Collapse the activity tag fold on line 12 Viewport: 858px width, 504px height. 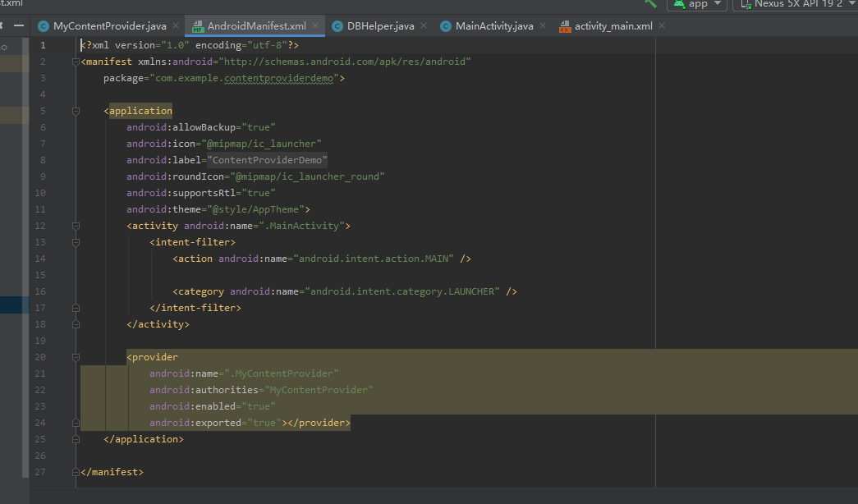click(x=76, y=226)
